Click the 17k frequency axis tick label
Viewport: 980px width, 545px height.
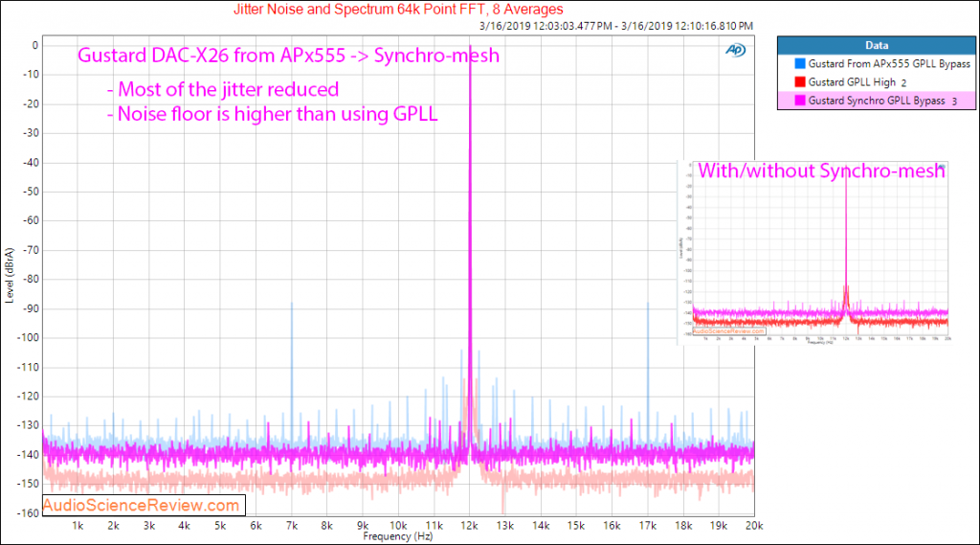tap(648, 526)
